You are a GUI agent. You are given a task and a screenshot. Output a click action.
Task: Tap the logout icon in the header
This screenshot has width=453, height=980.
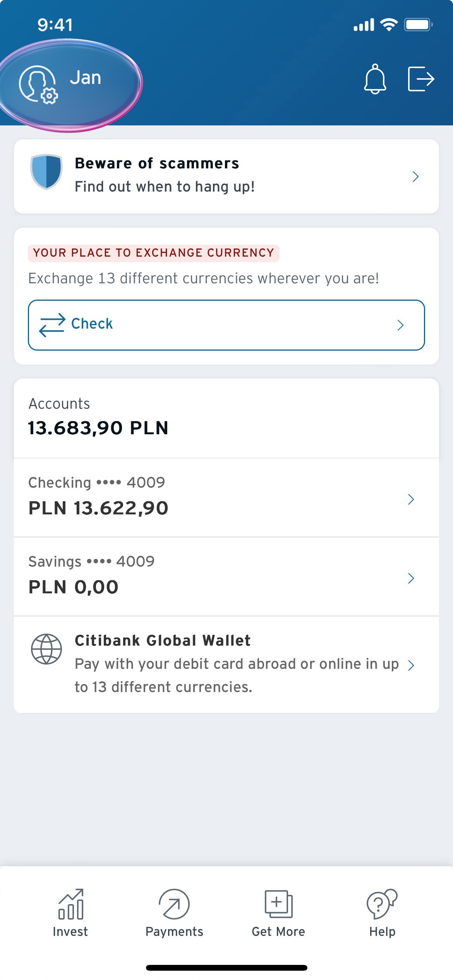click(x=421, y=79)
